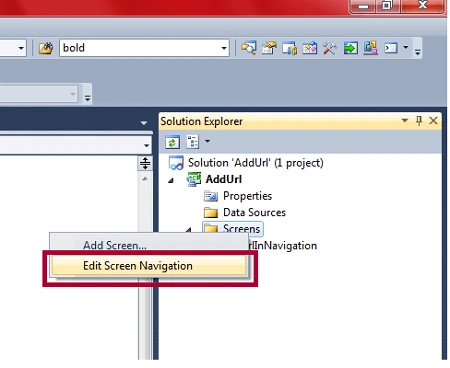Click the editor scrollbar up arrow
Image resolution: width=450 pixels, height=368 pixels.
[x=145, y=179]
